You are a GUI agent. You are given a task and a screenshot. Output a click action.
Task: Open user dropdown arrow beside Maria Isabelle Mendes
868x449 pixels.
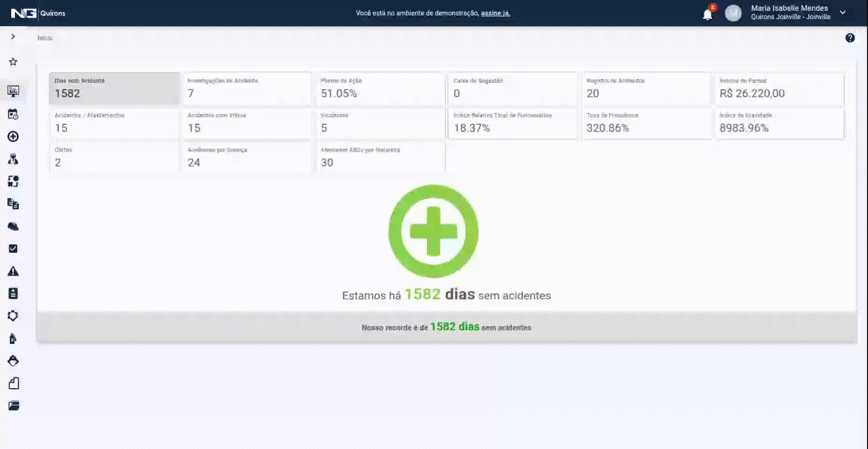(843, 13)
